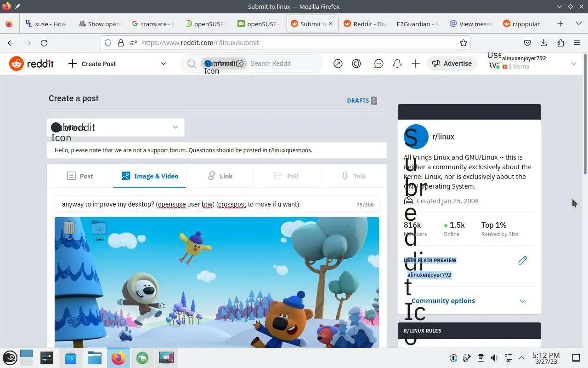The image size is (588, 368).
Task: Expand Community options
Action: 469,301
